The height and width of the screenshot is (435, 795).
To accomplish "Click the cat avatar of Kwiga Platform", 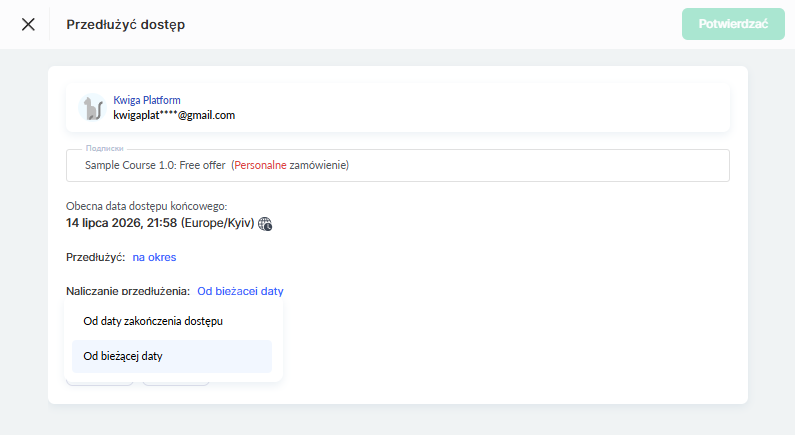I will (x=92, y=107).
